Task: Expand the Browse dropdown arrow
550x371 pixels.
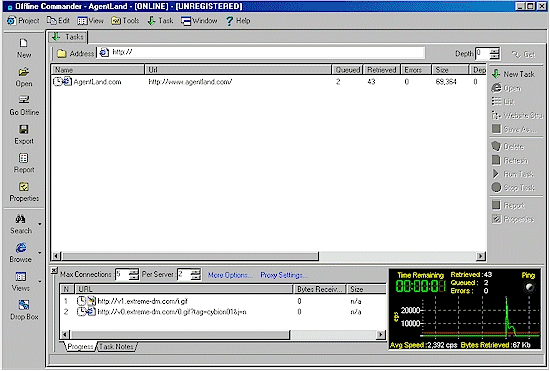Action: coord(40,252)
